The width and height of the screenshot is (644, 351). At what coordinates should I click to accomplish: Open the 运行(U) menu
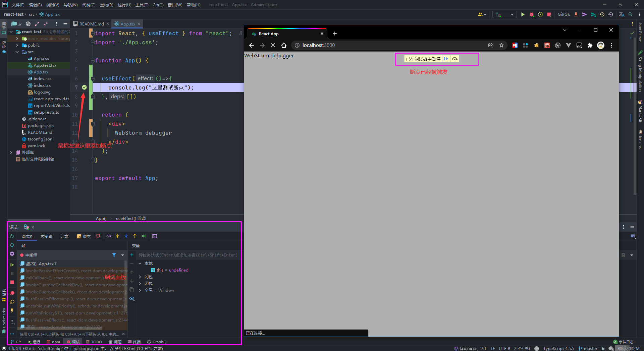(124, 5)
